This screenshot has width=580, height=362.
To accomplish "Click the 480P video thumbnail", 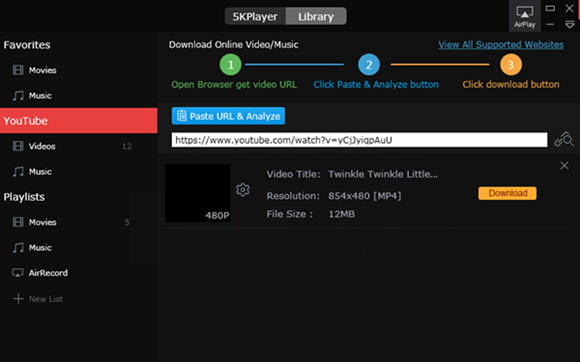I will point(198,193).
